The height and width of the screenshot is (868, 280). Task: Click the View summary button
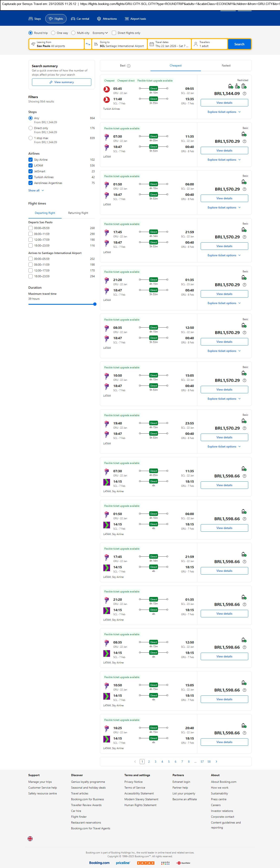point(62,82)
